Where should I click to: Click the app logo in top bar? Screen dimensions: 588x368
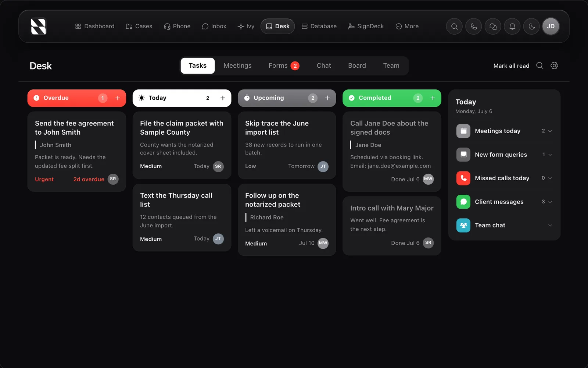point(38,26)
